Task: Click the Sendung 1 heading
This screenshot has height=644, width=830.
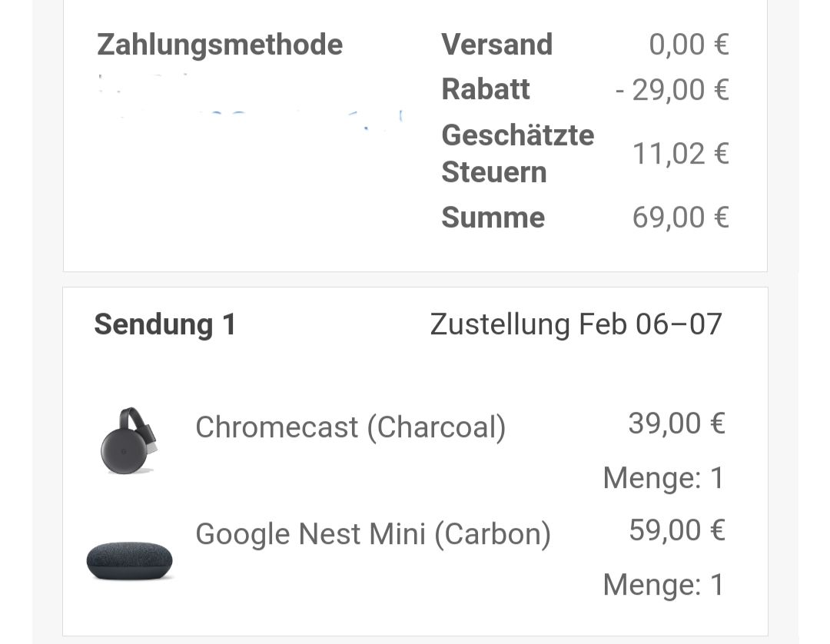Action: coord(164,324)
